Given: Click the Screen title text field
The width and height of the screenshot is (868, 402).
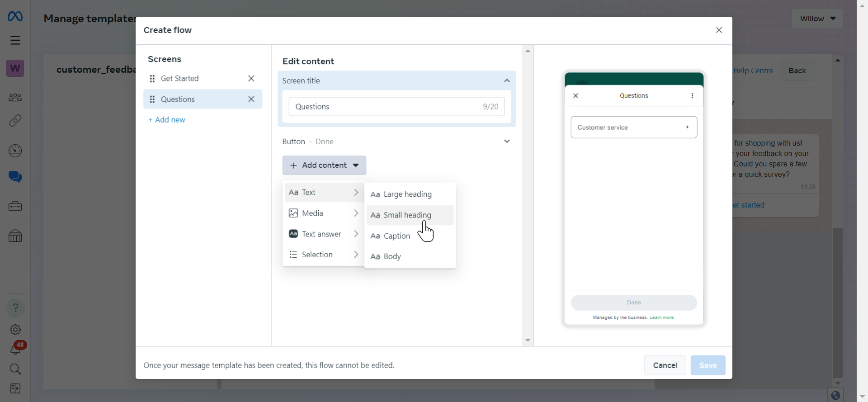Looking at the screenshot, I should coord(396,107).
